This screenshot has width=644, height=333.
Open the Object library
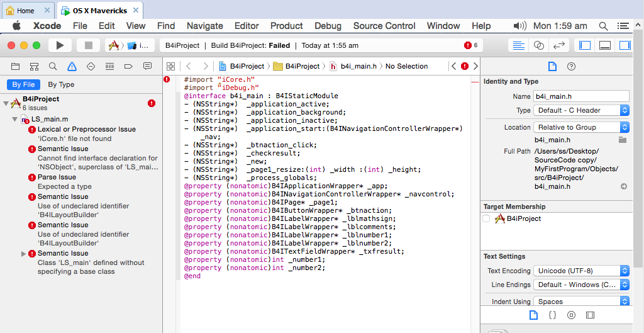571,315
